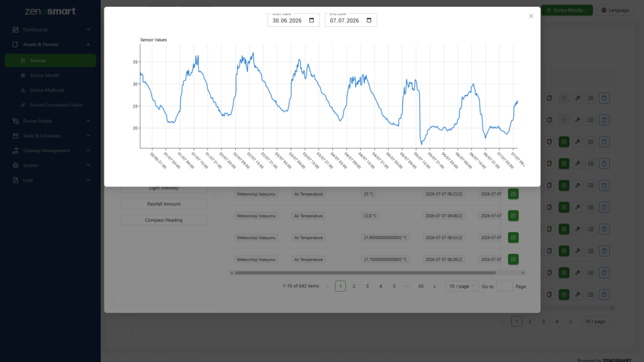Screen dimensions: 644x362
Task: Click the 2026-07-07 09:23:22 timestamp cell
Action: pos(443,194)
